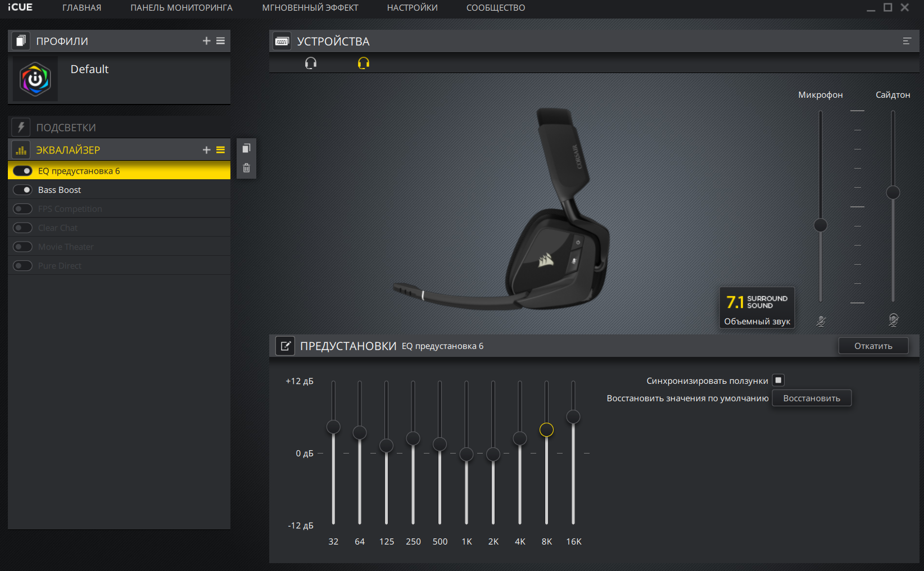Click the 16K EQ slider knob
The width and height of the screenshot is (924, 571).
pos(573,416)
